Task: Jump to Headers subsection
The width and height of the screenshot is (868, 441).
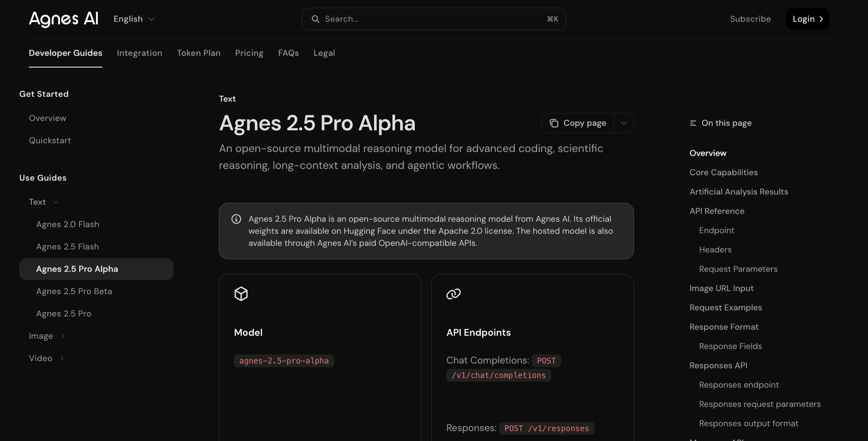Action: tap(715, 249)
